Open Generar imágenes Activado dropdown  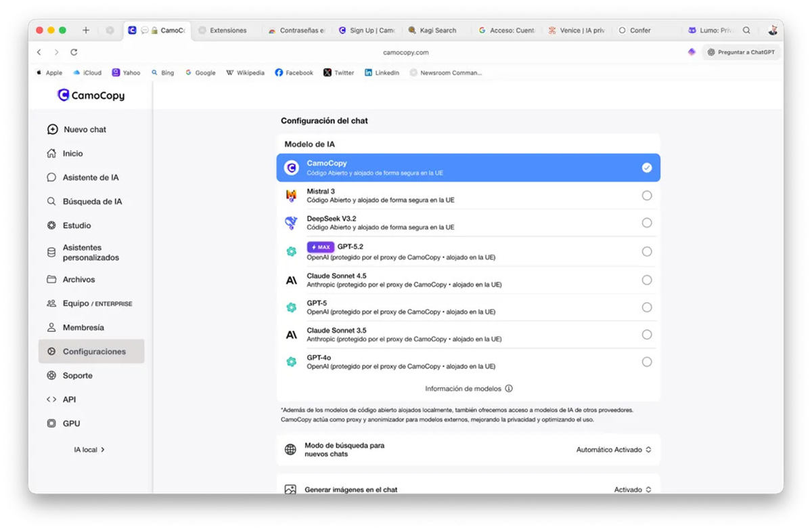(x=632, y=489)
